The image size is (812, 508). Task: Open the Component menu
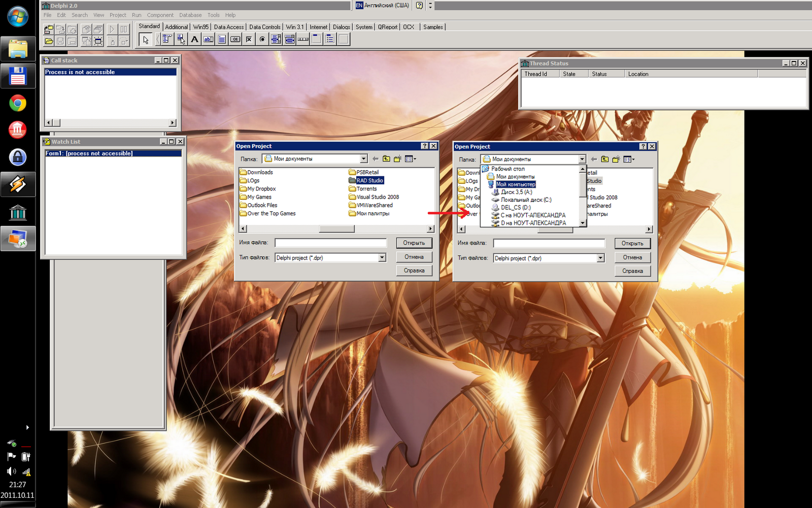pos(160,15)
